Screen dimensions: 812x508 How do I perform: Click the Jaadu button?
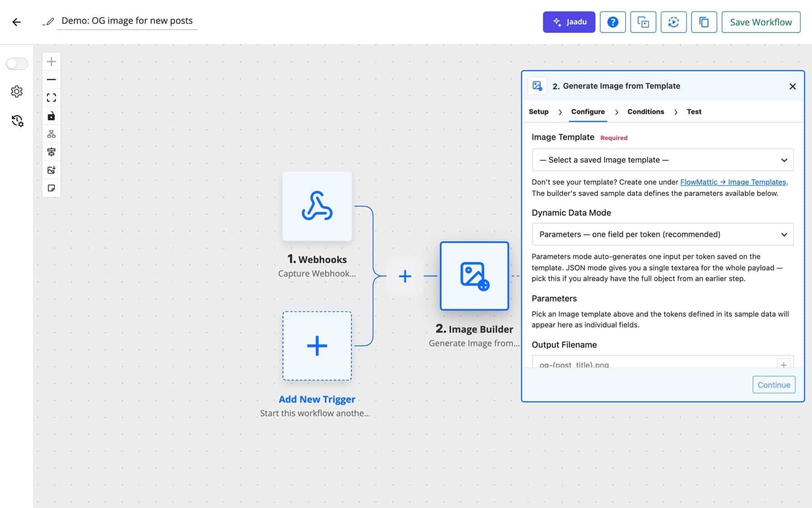tap(569, 22)
